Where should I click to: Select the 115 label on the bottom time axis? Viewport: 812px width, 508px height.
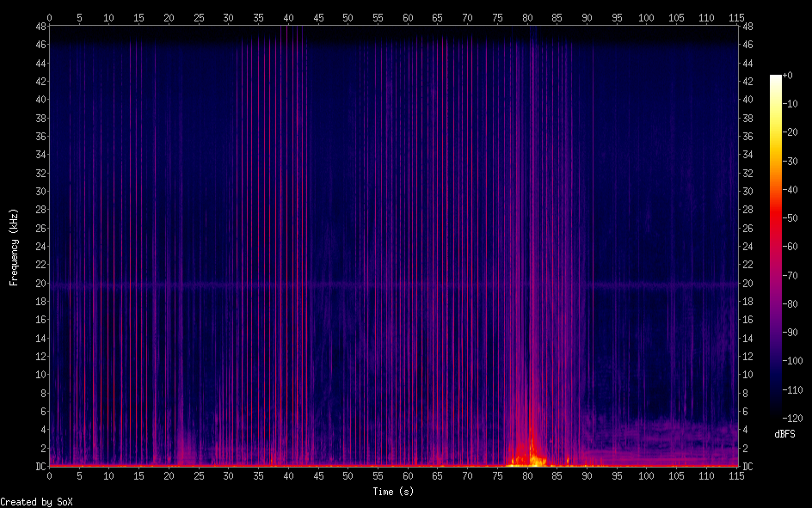[x=736, y=475]
